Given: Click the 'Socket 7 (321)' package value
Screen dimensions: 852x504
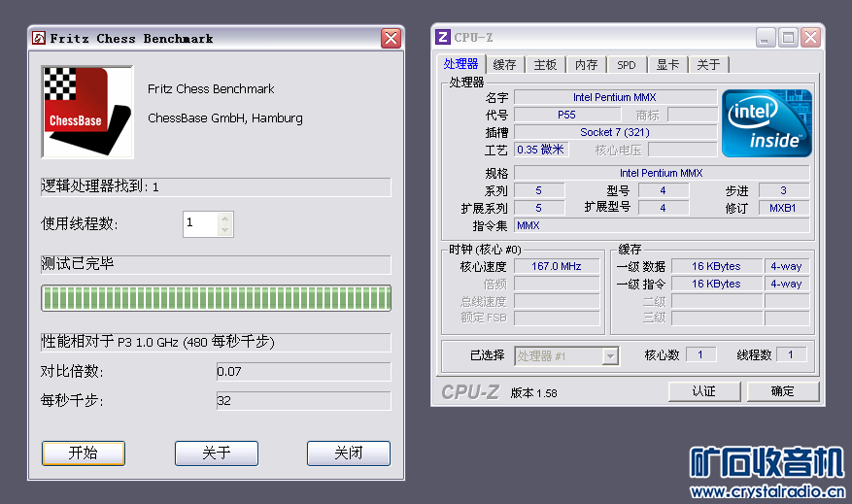Looking at the screenshot, I should point(615,132).
